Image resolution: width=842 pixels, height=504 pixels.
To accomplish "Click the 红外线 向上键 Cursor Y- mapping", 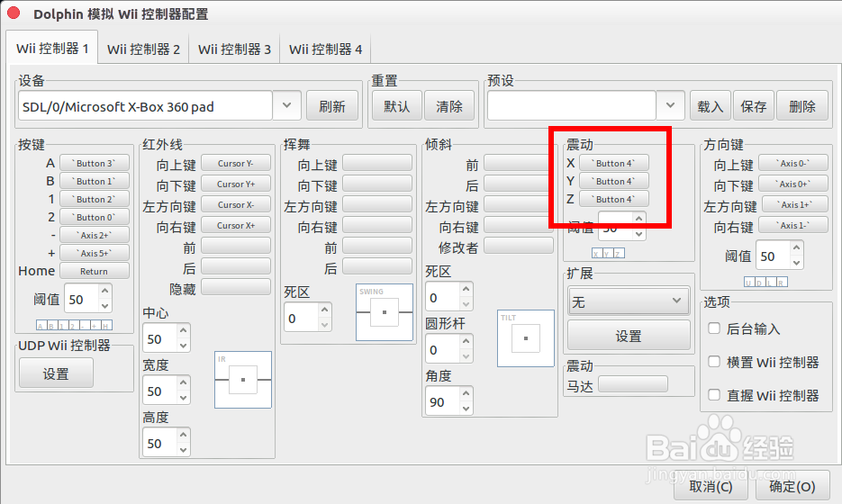I will coord(236,163).
